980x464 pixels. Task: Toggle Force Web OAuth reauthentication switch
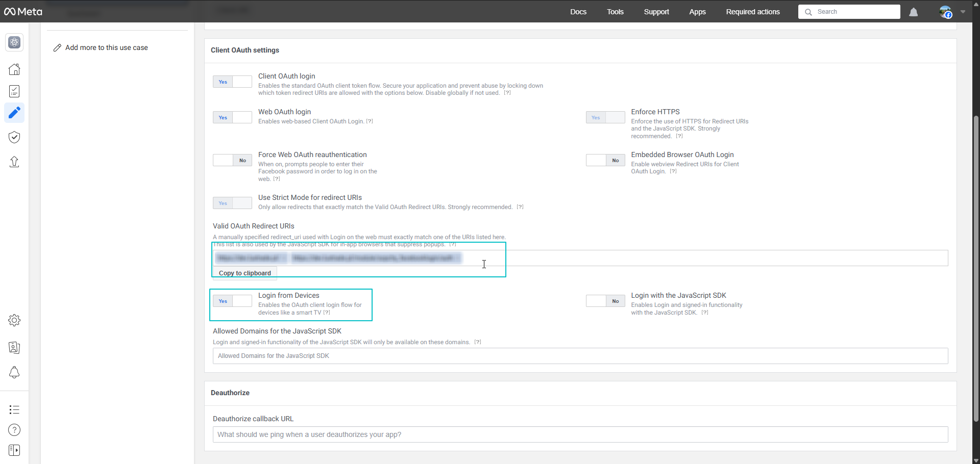232,160
